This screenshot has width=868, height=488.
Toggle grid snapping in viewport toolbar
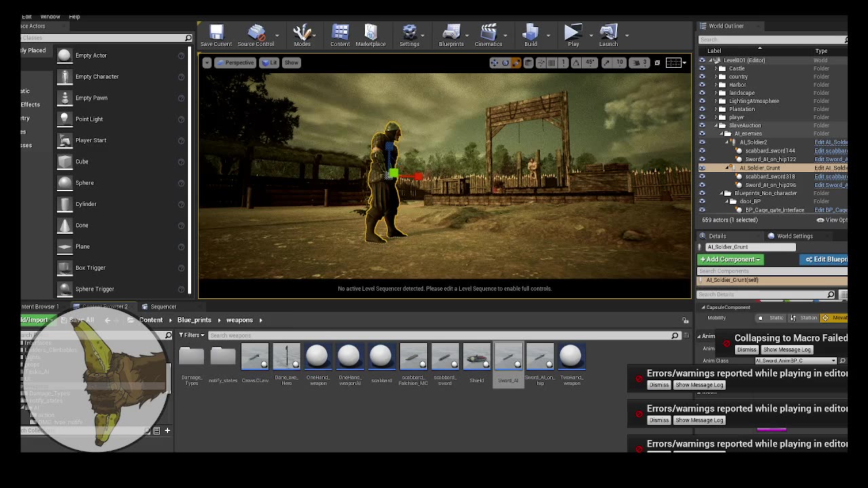tap(552, 63)
